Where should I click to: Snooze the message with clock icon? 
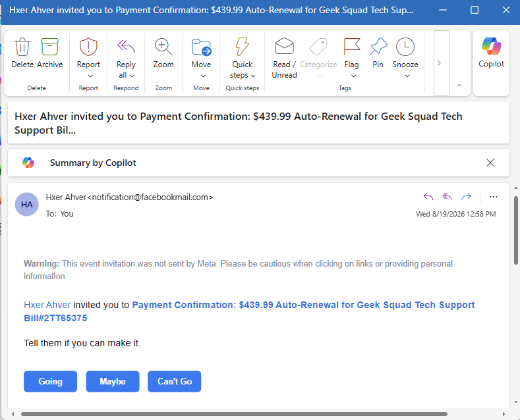(x=405, y=47)
